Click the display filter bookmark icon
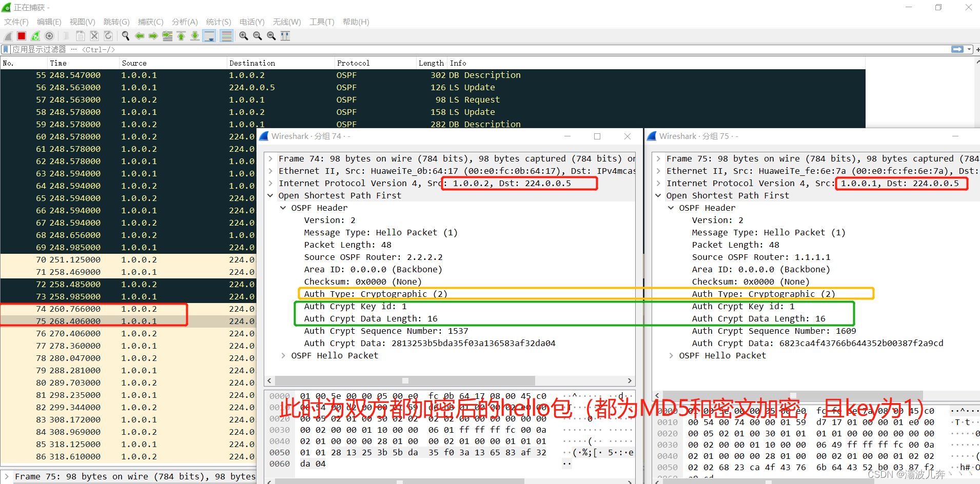The height and width of the screenshot is (484, 980). tap(6, 49)
